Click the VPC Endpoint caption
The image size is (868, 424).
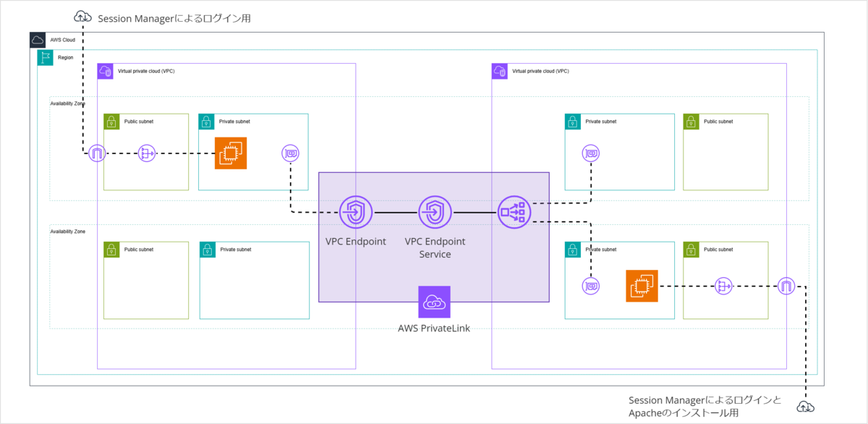pos(355,241)
